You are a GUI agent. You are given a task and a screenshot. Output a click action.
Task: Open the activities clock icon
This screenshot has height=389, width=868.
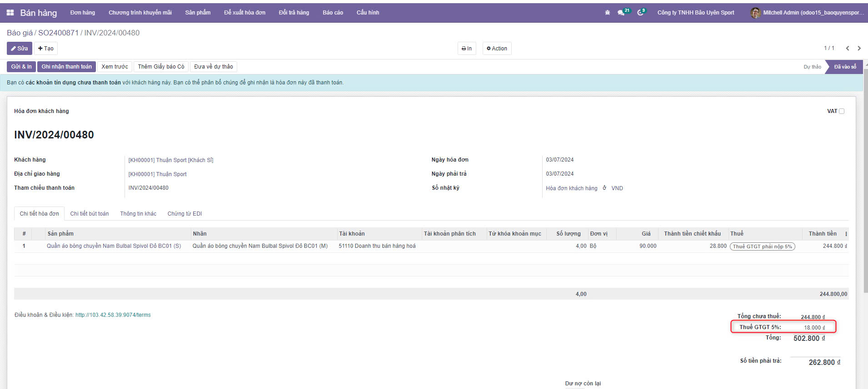pyautogui.click(x=640, y=13)
